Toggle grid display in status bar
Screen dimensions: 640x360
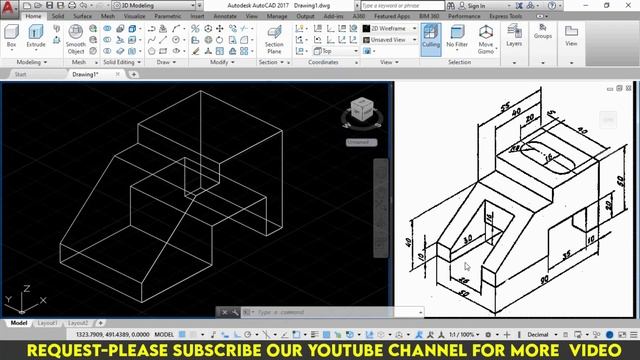tap(182, 334)
